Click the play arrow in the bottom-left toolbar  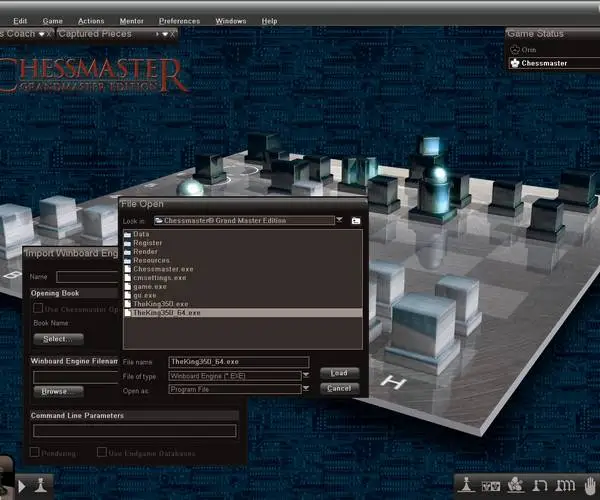click(x=22, y=486)
